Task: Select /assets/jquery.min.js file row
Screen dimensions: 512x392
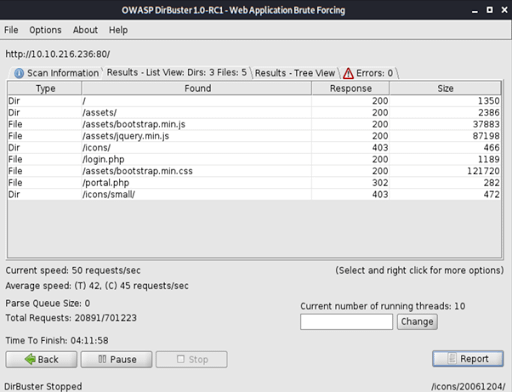Action: tap(254, 136)
